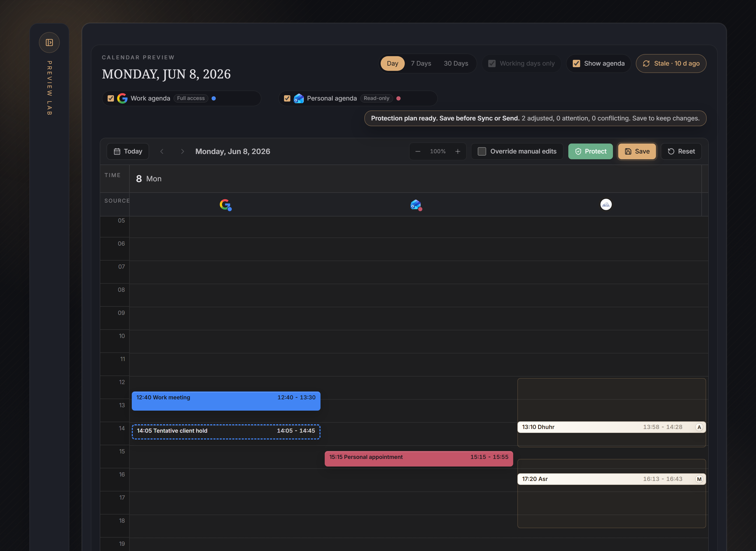Click the Google source column icon
This screenshot has height=551, width=756.
click(x=225, y=205)
